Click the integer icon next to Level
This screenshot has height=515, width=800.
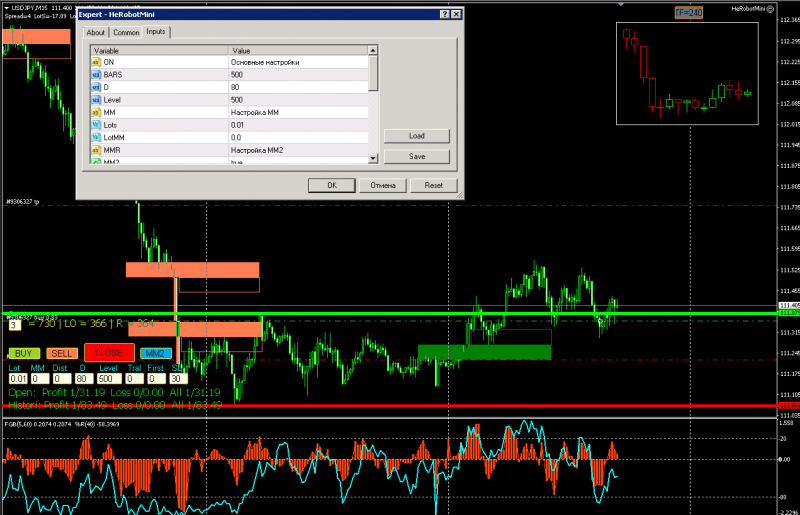96,100
